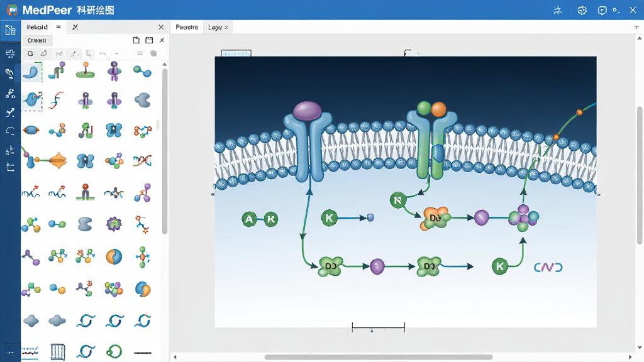Click the canvas horizontal scrollbar
This screenshot has width=644, height=362.
pos(379,357)
